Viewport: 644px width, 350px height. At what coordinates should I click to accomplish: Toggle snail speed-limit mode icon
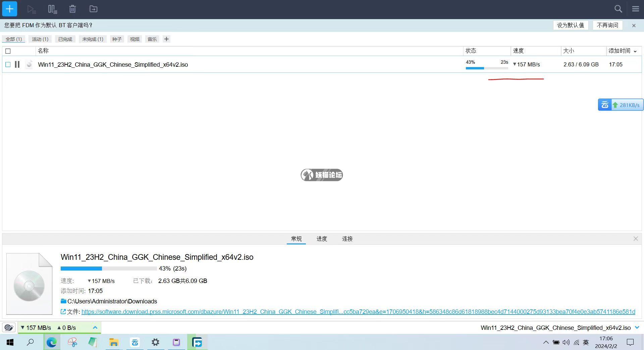click(x=9, y=328)
